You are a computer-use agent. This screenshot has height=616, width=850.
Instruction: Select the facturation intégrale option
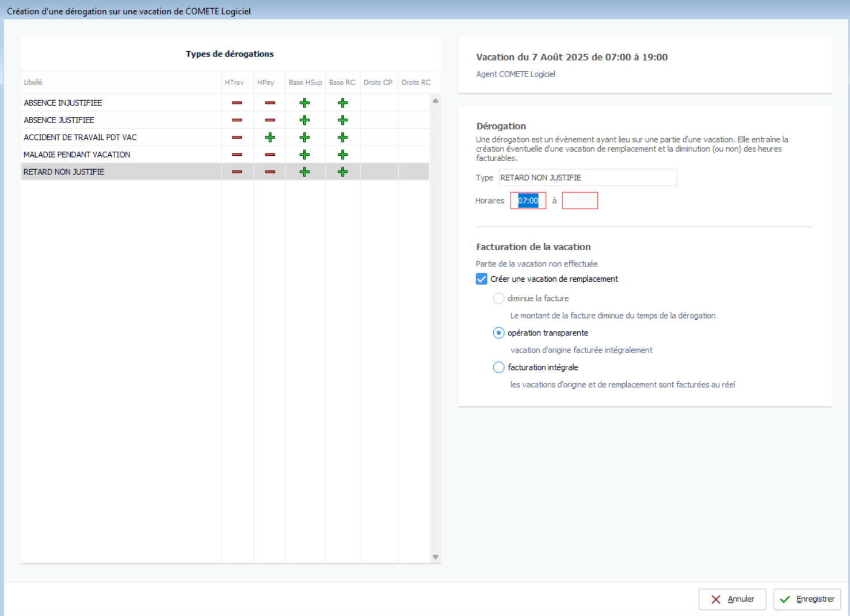click(x=499, y=368)
